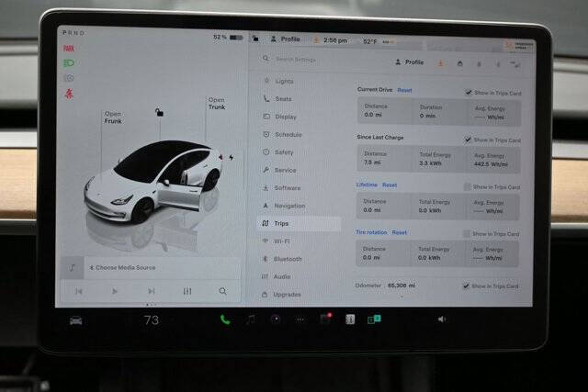Tap the charge port lightning bolt icon
The width and height of the screenshot is (588, 392).
coord(231,157)
